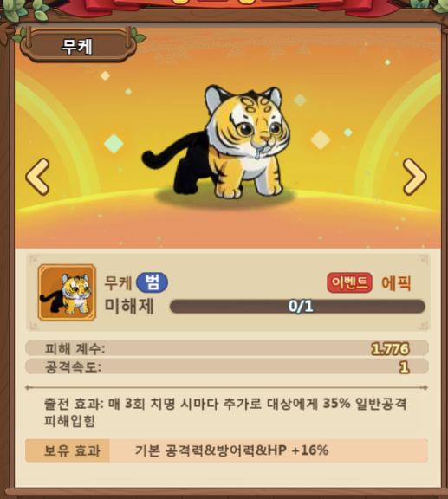The height and width of the screenshot is (499, 448).
Task: Tap the 무케 name beside thumbnail
Action: [118, 282]
